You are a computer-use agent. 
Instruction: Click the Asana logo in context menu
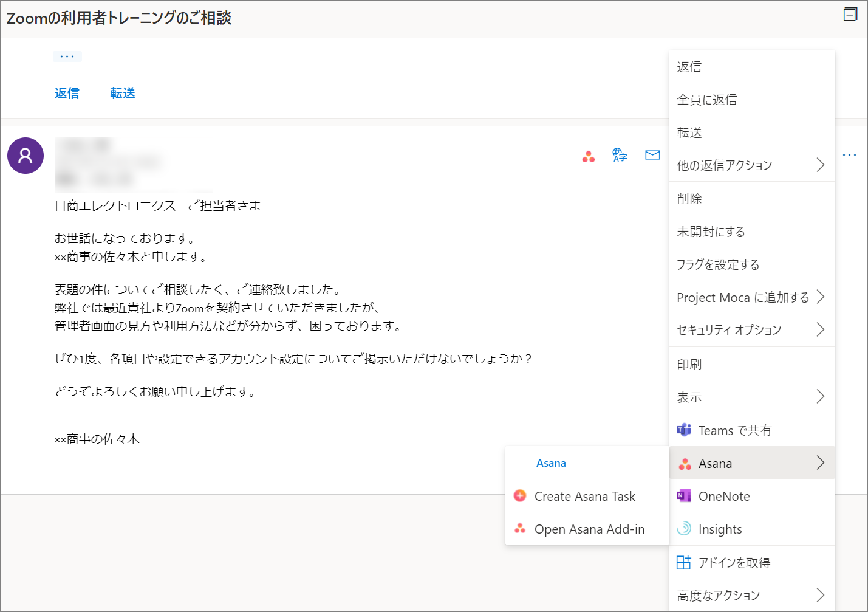click(685, 464)
